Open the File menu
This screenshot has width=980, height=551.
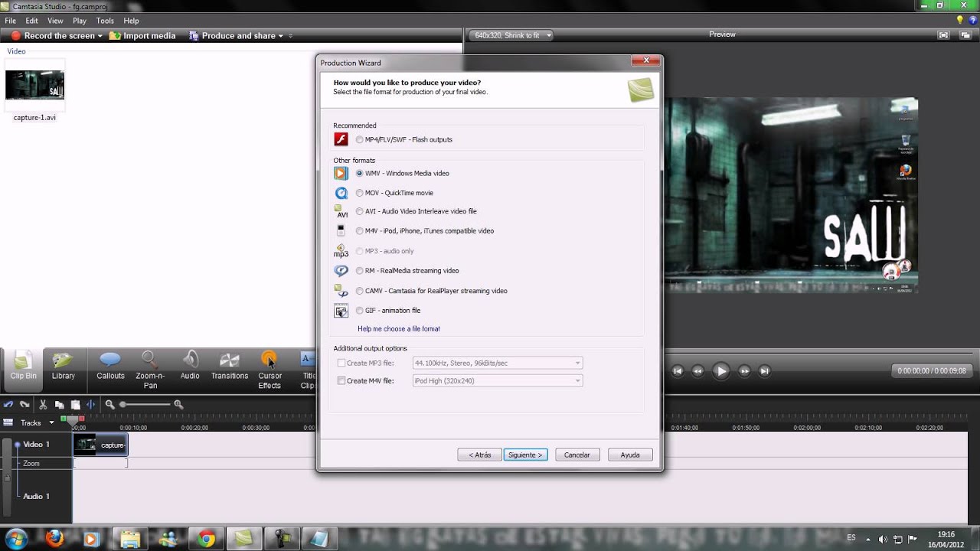(x=11, y=21)
